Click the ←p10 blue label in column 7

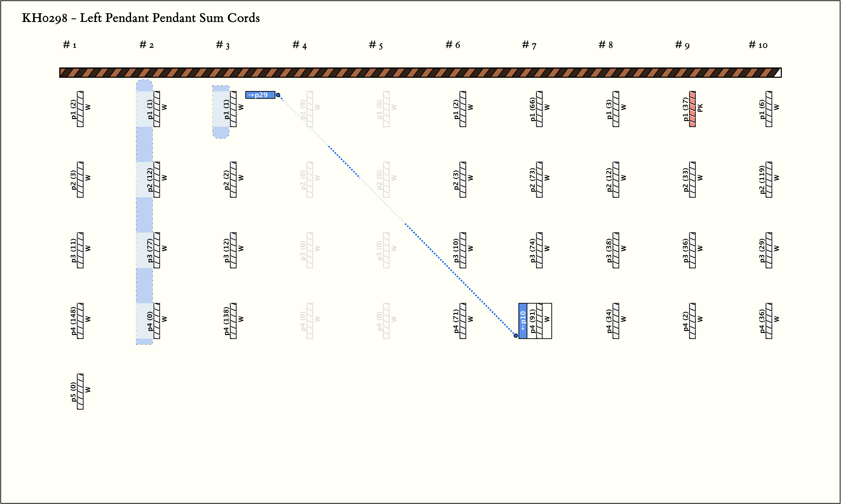pos(523,321)
